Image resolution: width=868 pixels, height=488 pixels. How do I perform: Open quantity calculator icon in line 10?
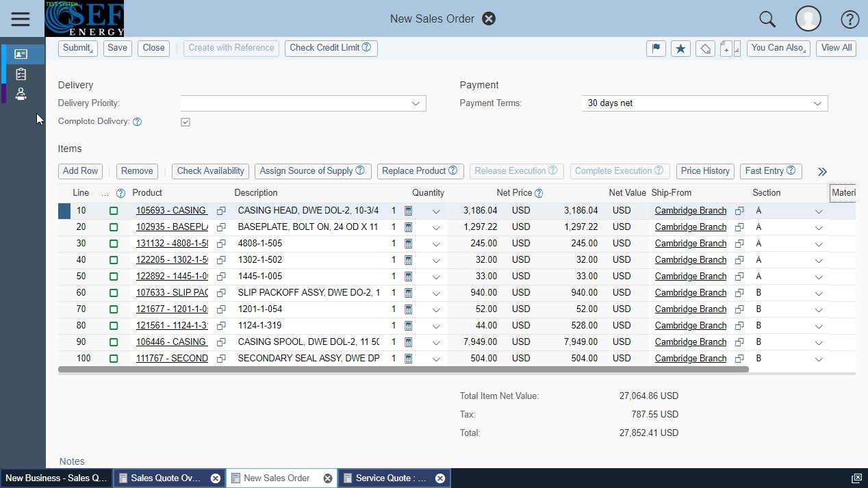pos(409,211)
